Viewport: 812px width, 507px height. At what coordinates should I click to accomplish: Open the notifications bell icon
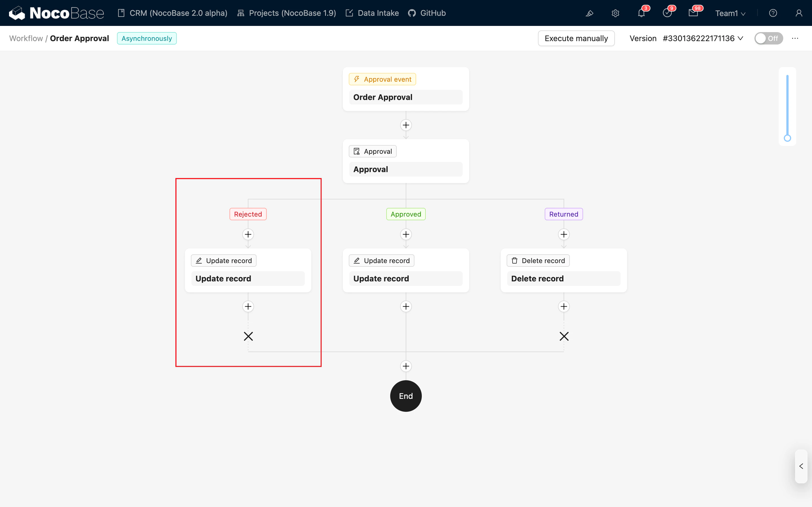[x=641, y=13]
